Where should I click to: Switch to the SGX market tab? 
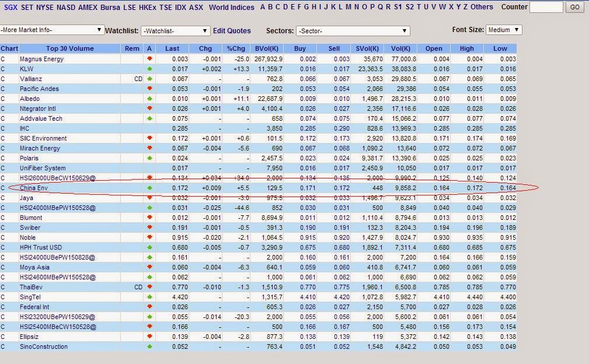pos(11,7)
